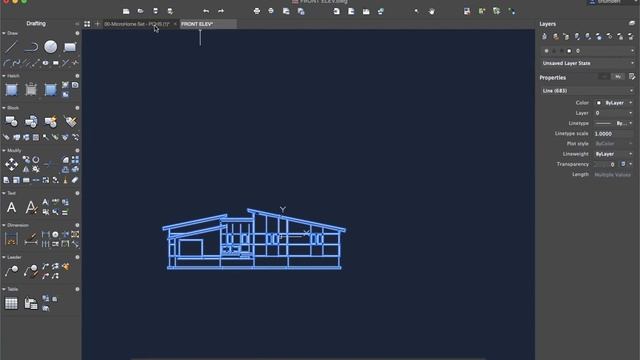Open the Color ByLayer dropdown

[613, 103]
